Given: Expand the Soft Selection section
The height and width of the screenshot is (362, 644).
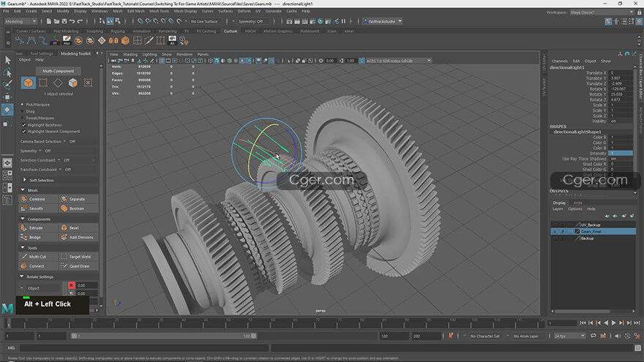Looking at the screenshot, I should point(25,180).
